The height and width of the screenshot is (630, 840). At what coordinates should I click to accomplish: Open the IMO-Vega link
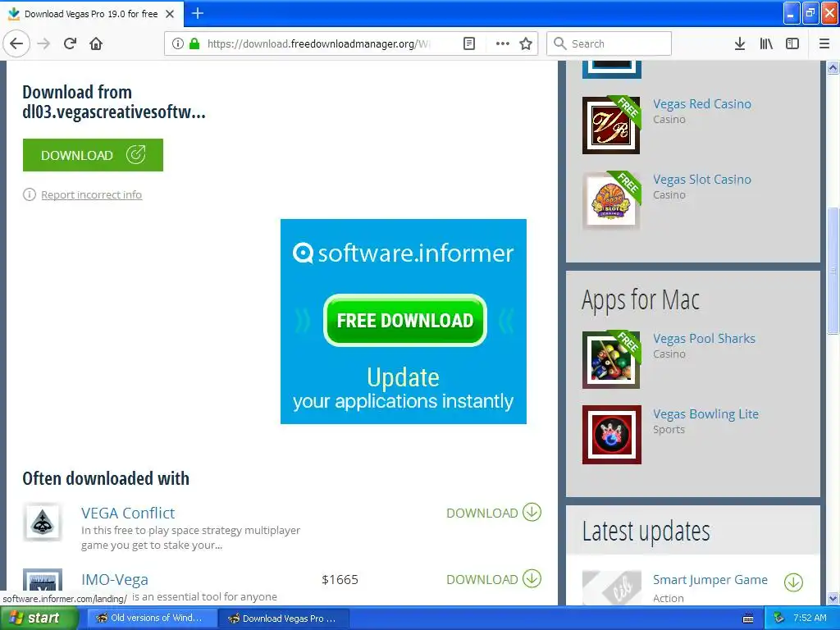point(115,579)
